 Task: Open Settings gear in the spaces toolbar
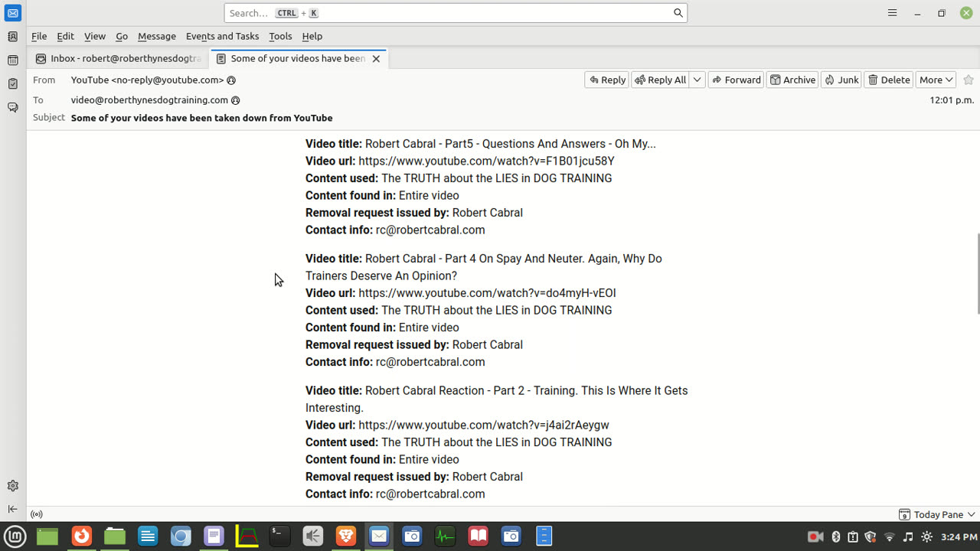coord(13,486)
